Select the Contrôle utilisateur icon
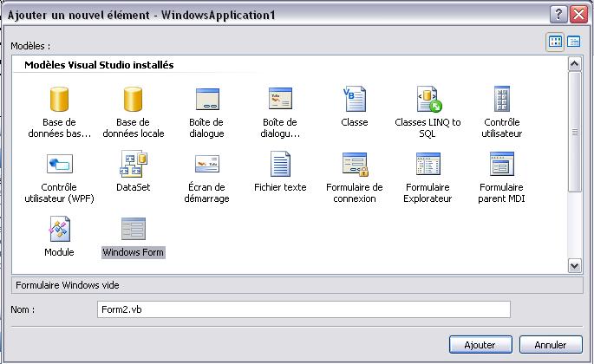The width and height of the screenshot is (594, 364). point(502,99)
